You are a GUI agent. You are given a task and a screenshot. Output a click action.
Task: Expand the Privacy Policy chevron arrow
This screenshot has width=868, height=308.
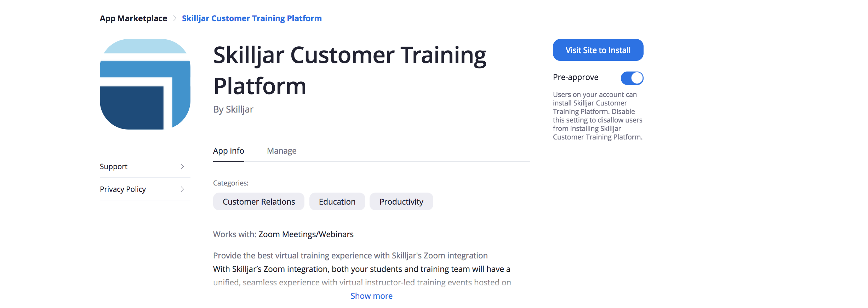point(182,189)
